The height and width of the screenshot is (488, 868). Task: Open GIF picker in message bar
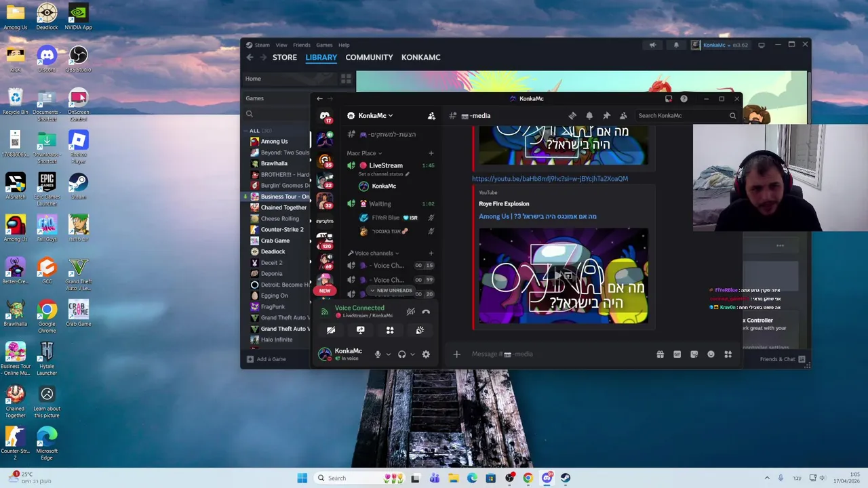coord(677,354)
